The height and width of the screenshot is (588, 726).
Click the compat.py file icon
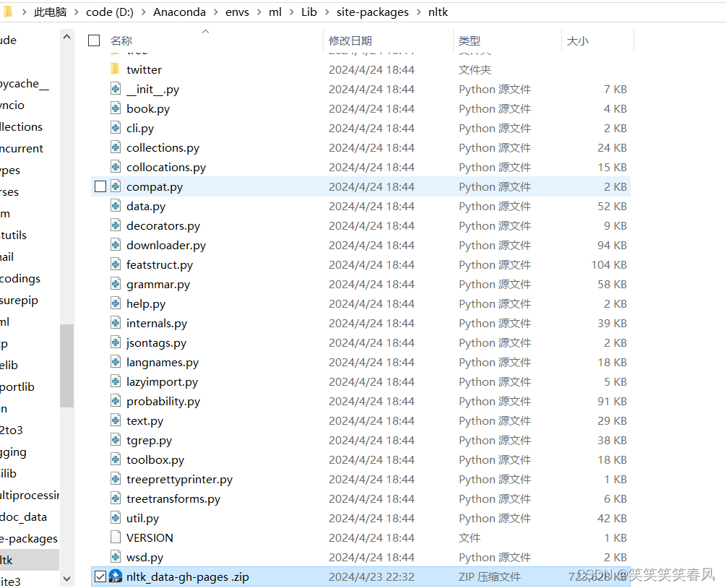point(116,186)
